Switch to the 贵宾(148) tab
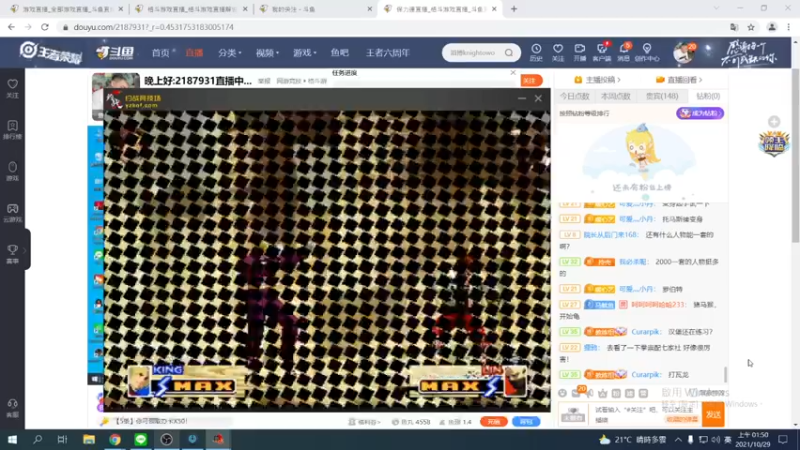 click(x=662, y=96)
